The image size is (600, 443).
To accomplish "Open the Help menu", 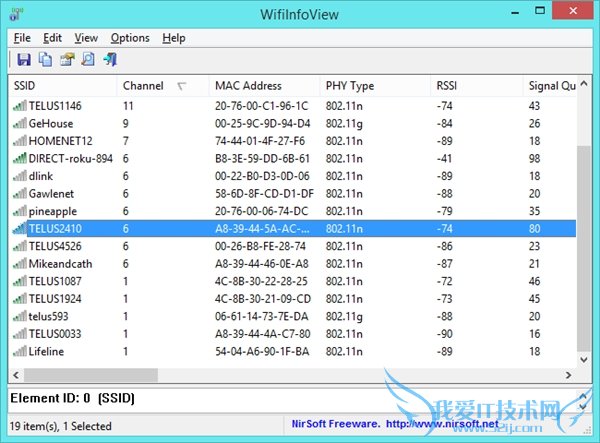I will [174, 38].
